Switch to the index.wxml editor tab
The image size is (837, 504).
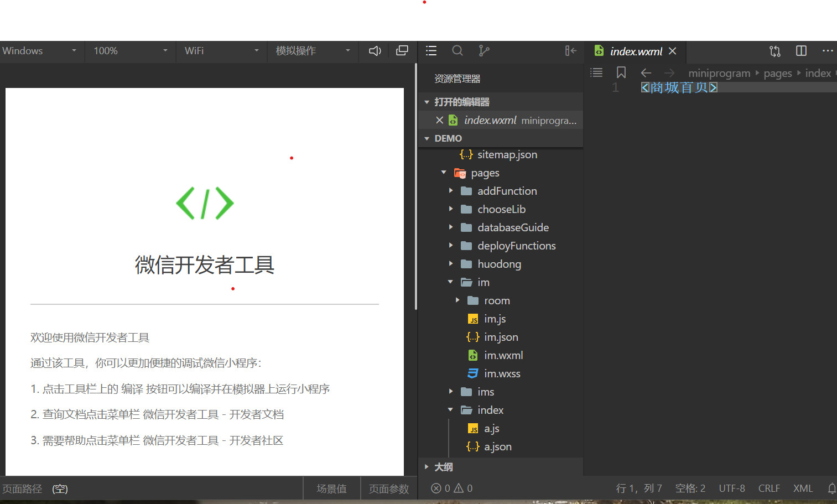click(635, 51)
